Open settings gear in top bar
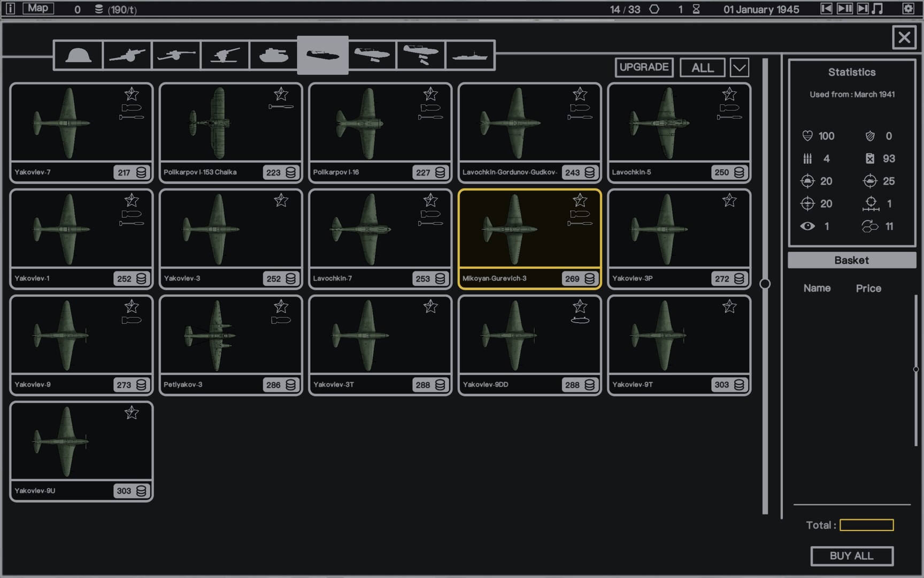This screenshot has width=924, height=578. pyautogui.click(x=908, y=9)
